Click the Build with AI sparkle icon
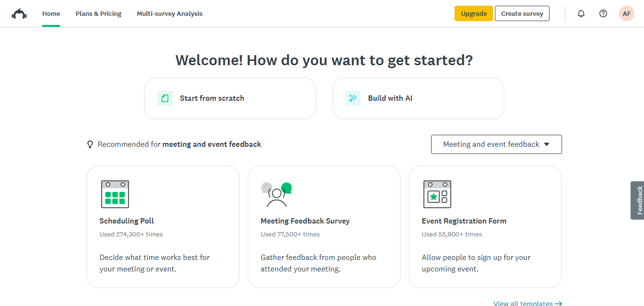Viewport: 644px width, 306px height. point(353,98)
